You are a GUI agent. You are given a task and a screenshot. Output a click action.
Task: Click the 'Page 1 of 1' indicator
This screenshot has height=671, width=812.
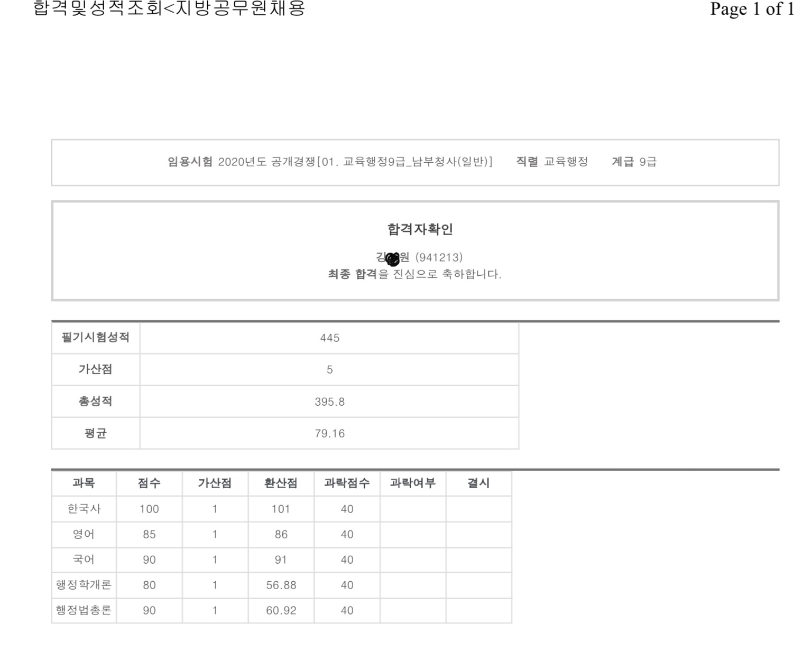tap(752, 9)
